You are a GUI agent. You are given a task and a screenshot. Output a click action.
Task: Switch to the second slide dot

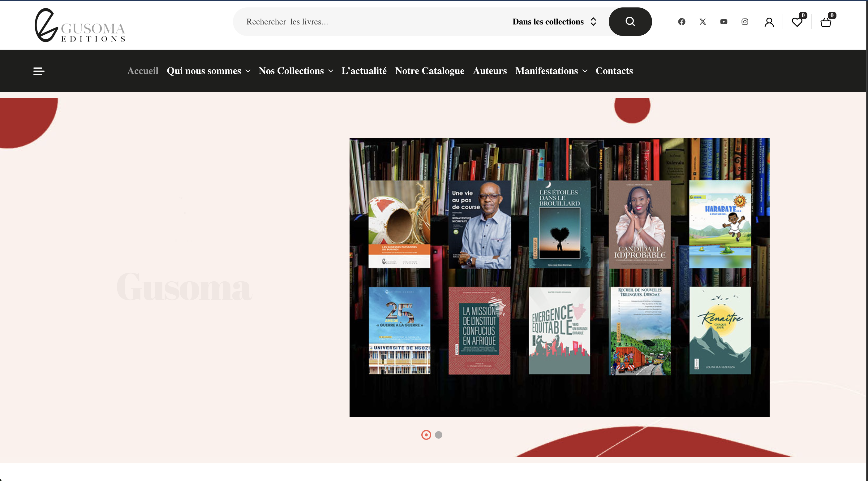pyautogui.click(x=438, y=435)
